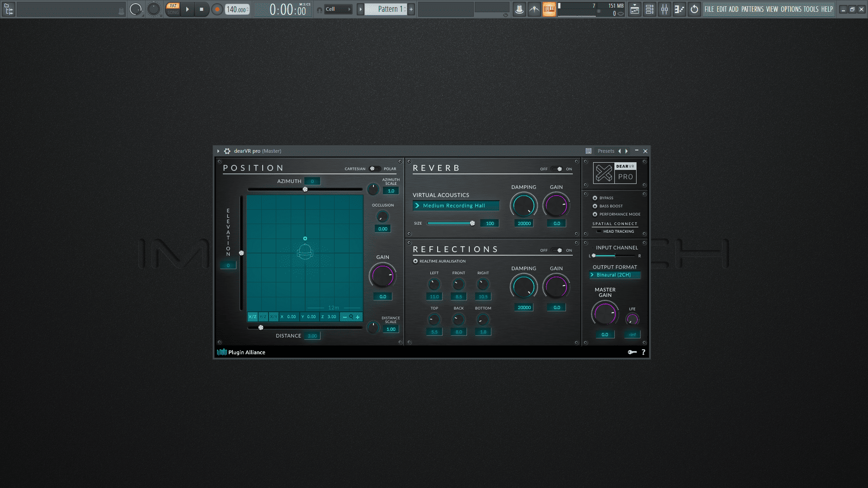Viewport: 868px width, 488px height.
Task: Open the Piano roll icon
Action: (679, 9)
